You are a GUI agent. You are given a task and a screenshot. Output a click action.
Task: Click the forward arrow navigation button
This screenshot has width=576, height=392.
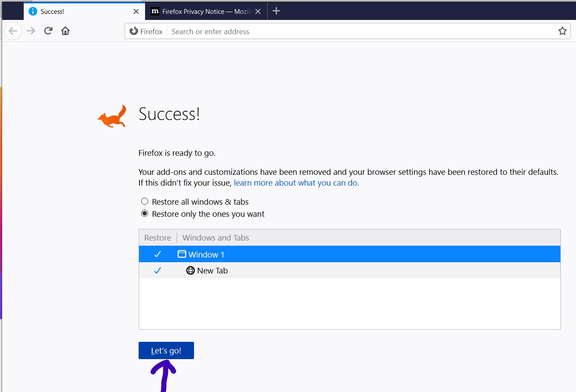[x=31, y=31]
